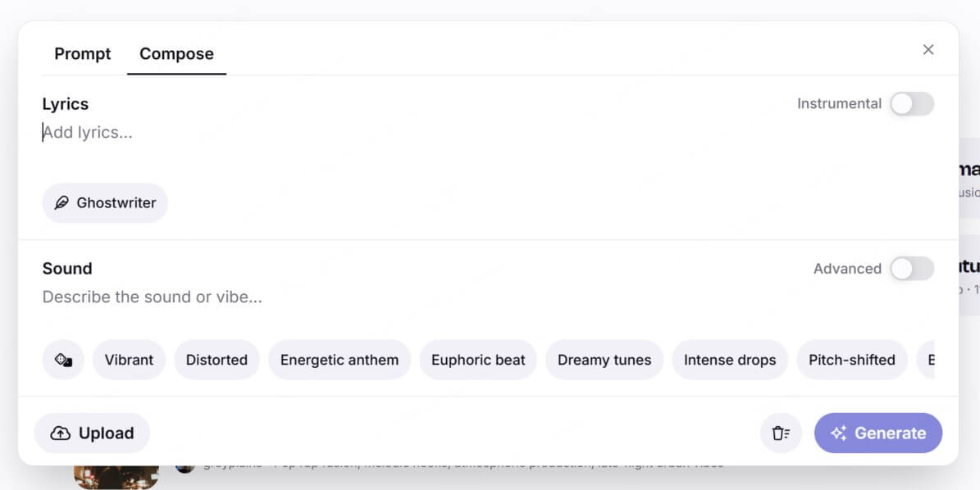This screenshot has height=490, width=980.
Task: Click the dice randomize sound icon
Action: tap(63, 361)
